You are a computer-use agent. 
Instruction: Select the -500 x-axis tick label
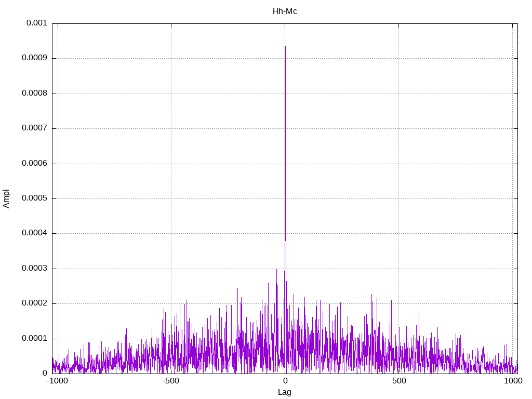pyautogui.click(x=171, y=381)
